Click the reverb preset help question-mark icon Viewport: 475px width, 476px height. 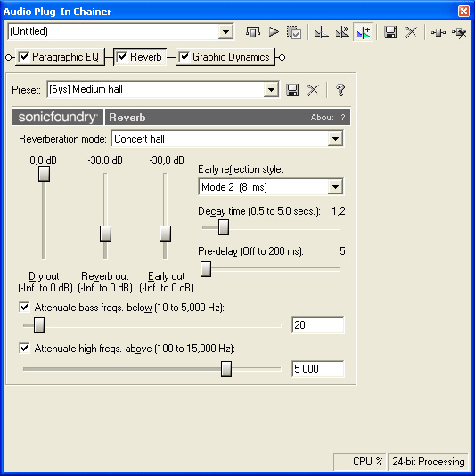[340, 90]
